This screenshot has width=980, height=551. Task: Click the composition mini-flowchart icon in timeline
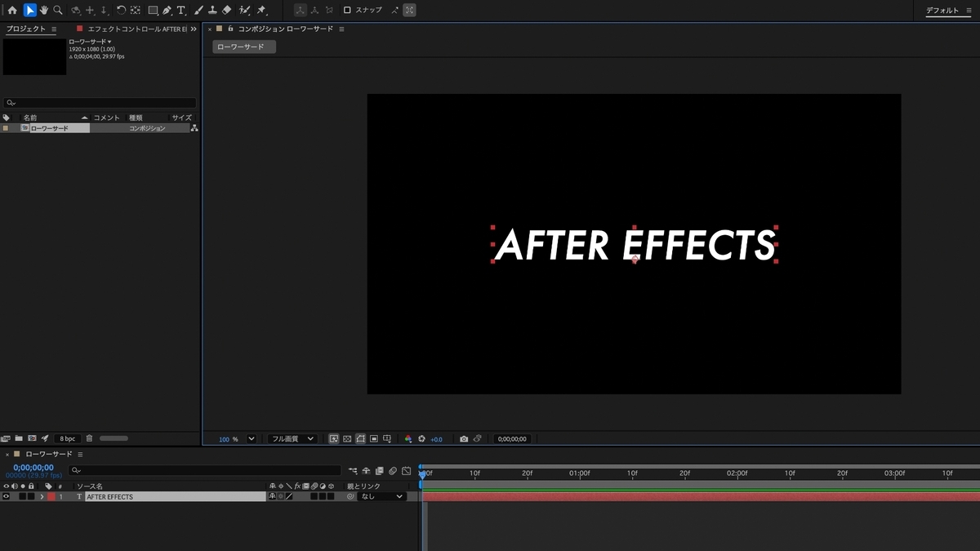[353, 471]
